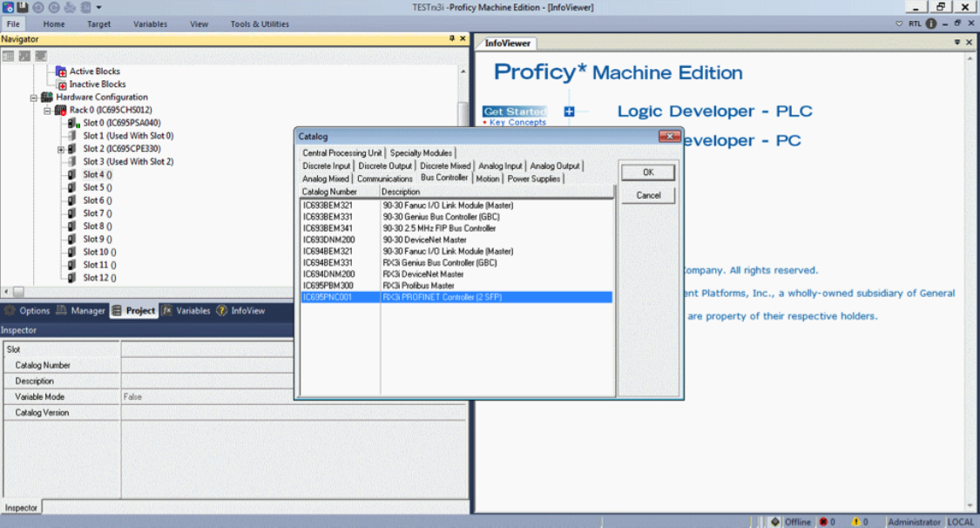Select the Inactive Blocks folder icon
The image size is (980, 528).
[61, 85]
